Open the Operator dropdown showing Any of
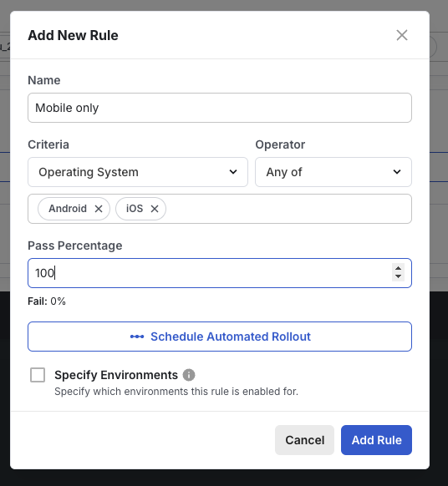The width and height of the screenshot is (448, 486). click(333, 172)
